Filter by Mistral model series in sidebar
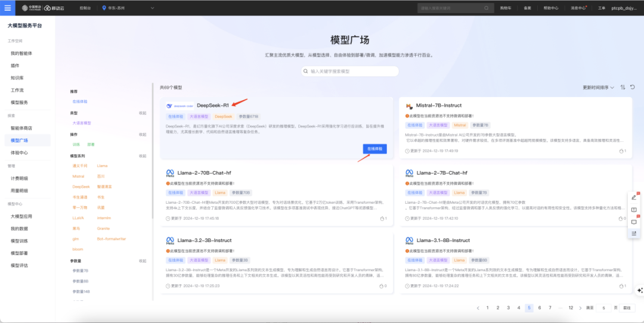Image resolution: width=644 pixels, height=323 pixels. 78,176
